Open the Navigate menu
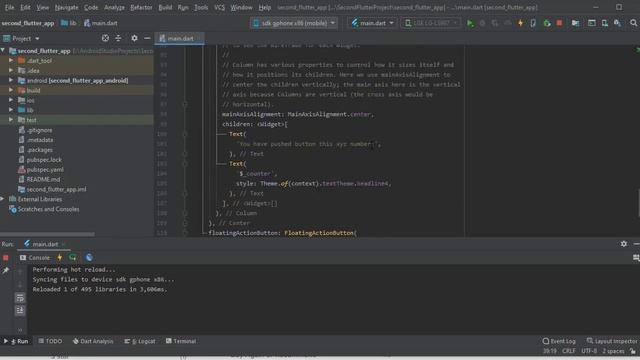This screenshot has height=360, width=640. [66, 7]
